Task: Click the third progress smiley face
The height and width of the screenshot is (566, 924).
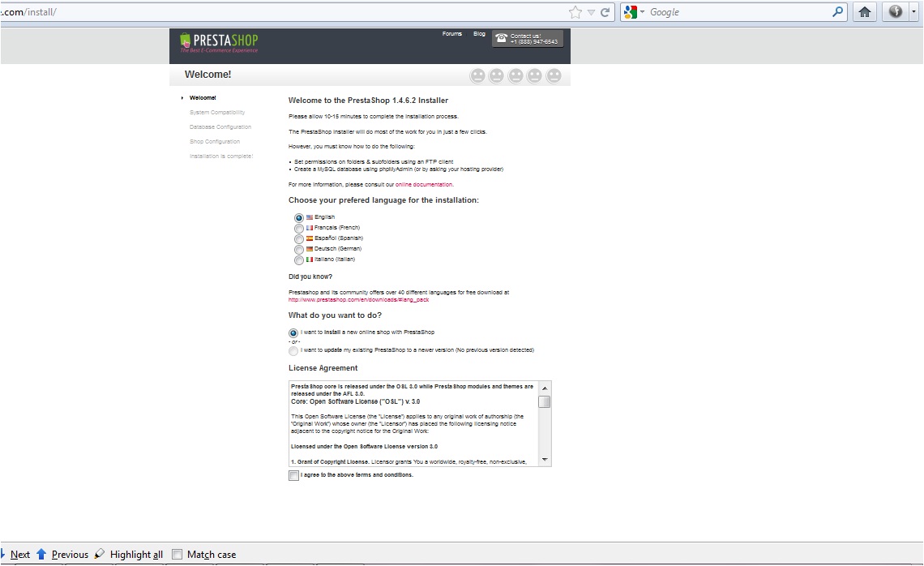Action: [515, 75]
